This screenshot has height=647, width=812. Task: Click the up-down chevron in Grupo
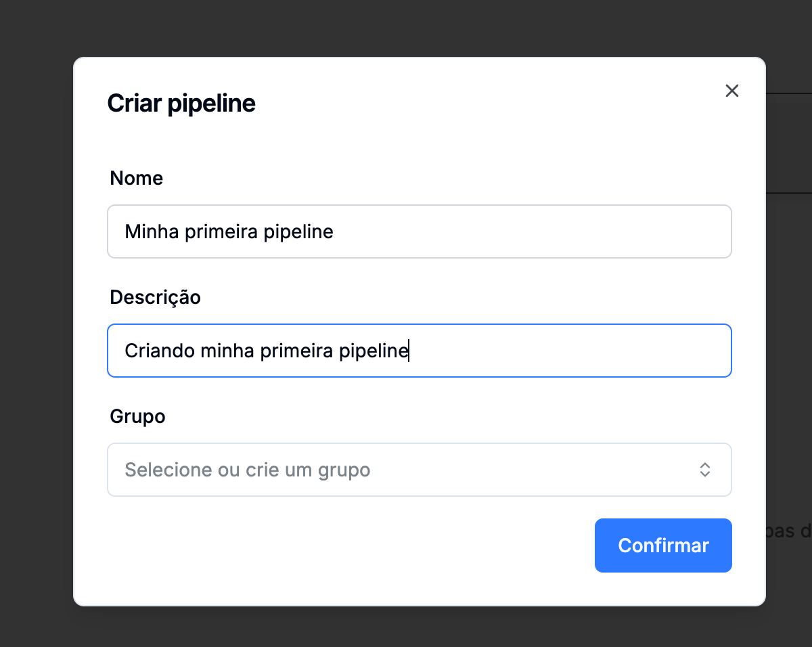pyautogui.click(x=704, y=470)
